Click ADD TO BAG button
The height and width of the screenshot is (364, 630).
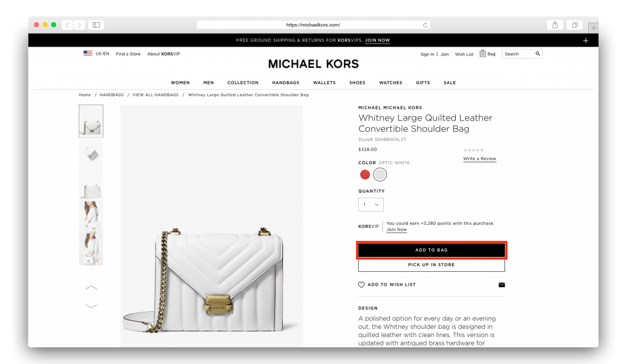coord(431,250)
